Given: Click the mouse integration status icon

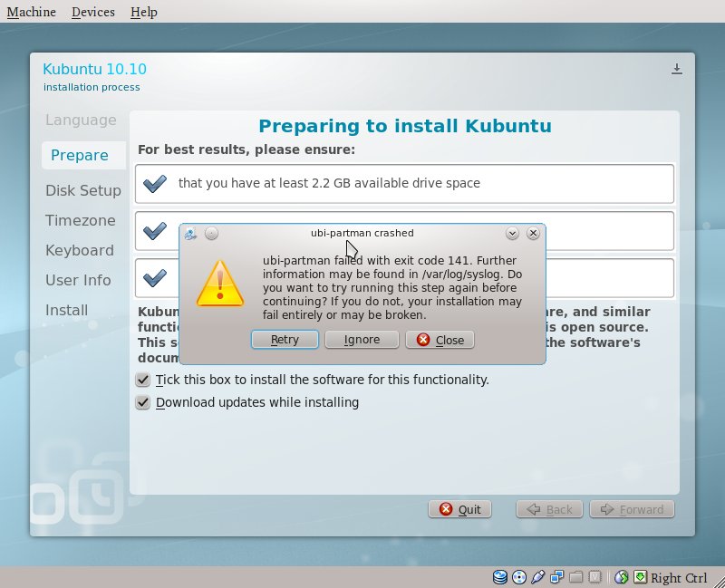Looking at the screenshot, I should 622,577.
